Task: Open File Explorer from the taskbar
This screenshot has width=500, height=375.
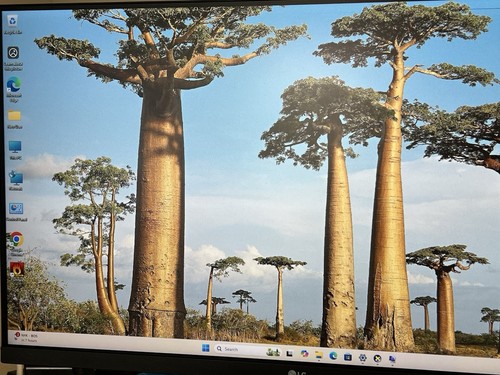Action: [x=319, y=355]
